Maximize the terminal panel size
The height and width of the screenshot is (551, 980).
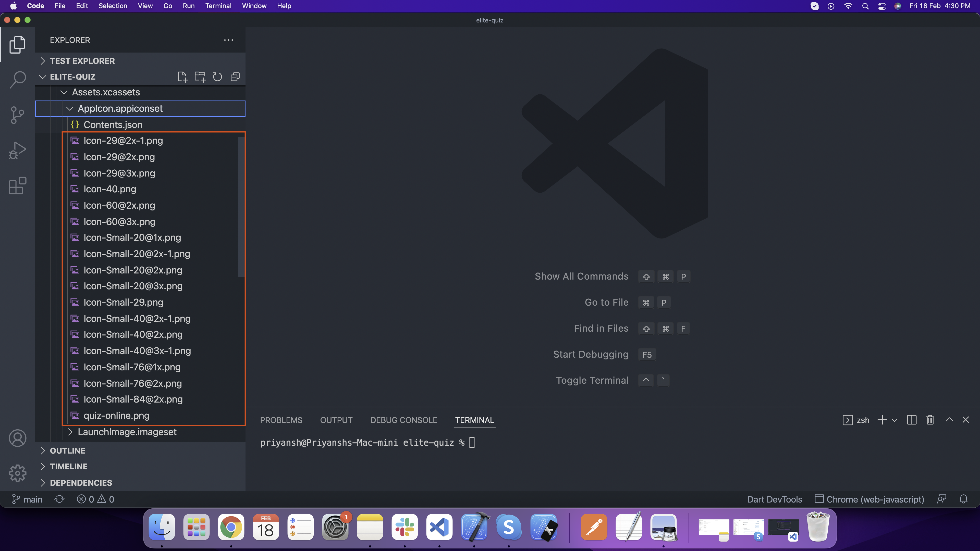(950, 420)
